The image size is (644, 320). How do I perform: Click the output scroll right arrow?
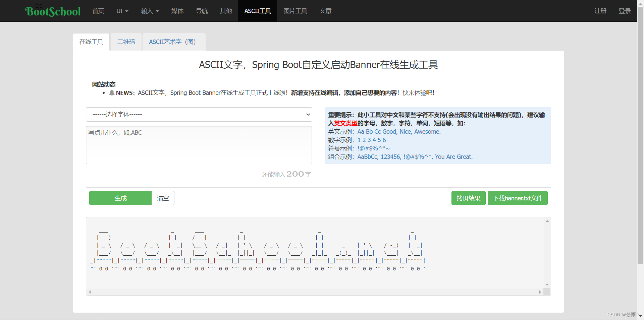pyautogui.click(x=540, y=292)
